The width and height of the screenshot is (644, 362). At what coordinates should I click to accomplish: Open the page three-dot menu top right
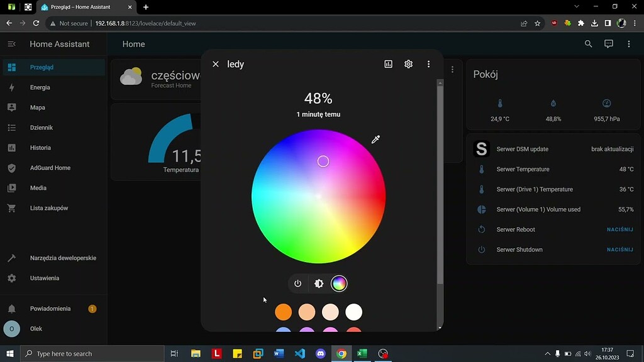tap(628, 44)
